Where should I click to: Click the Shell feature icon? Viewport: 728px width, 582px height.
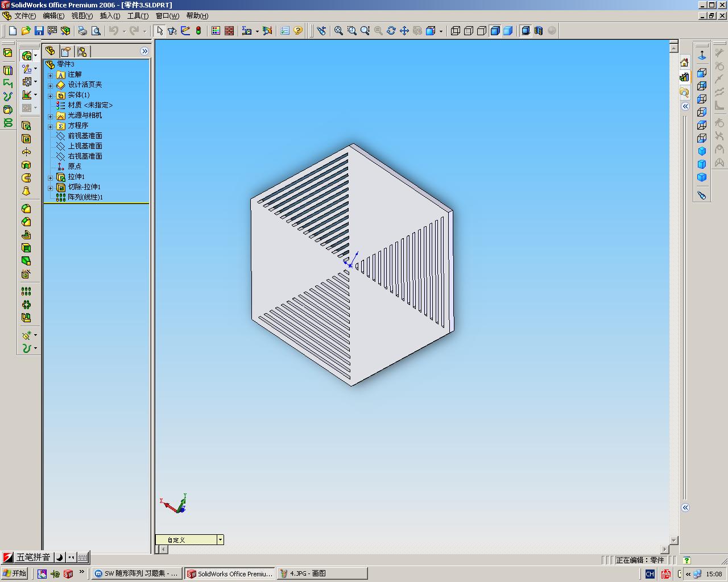click(x=26, y=248)
